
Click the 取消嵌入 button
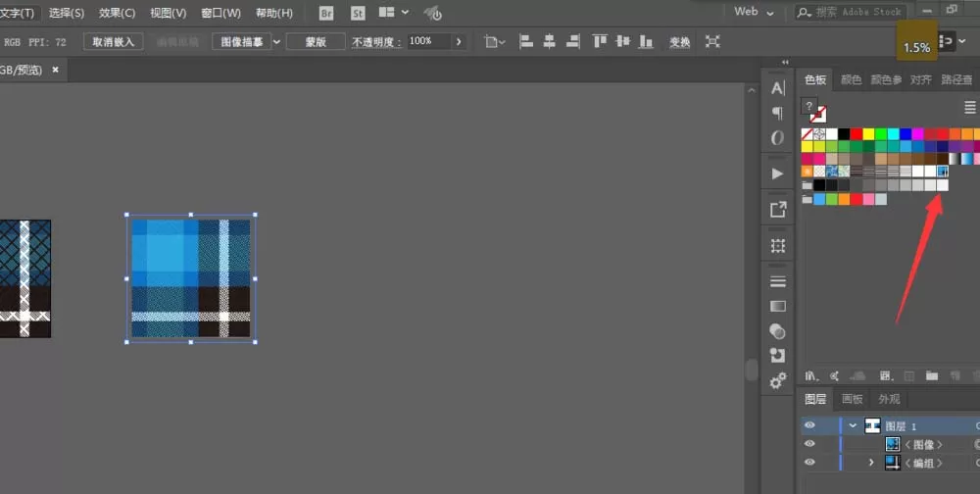(113, 42)
